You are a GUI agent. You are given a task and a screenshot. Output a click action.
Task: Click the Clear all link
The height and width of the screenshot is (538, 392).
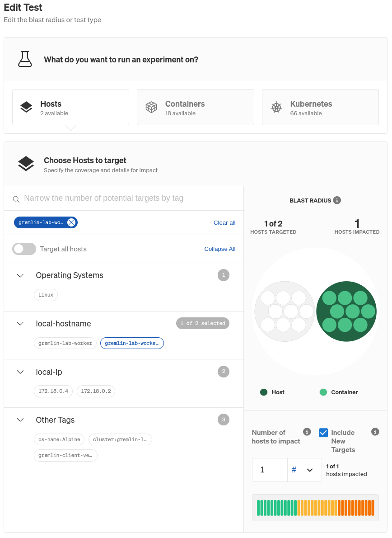224,223
